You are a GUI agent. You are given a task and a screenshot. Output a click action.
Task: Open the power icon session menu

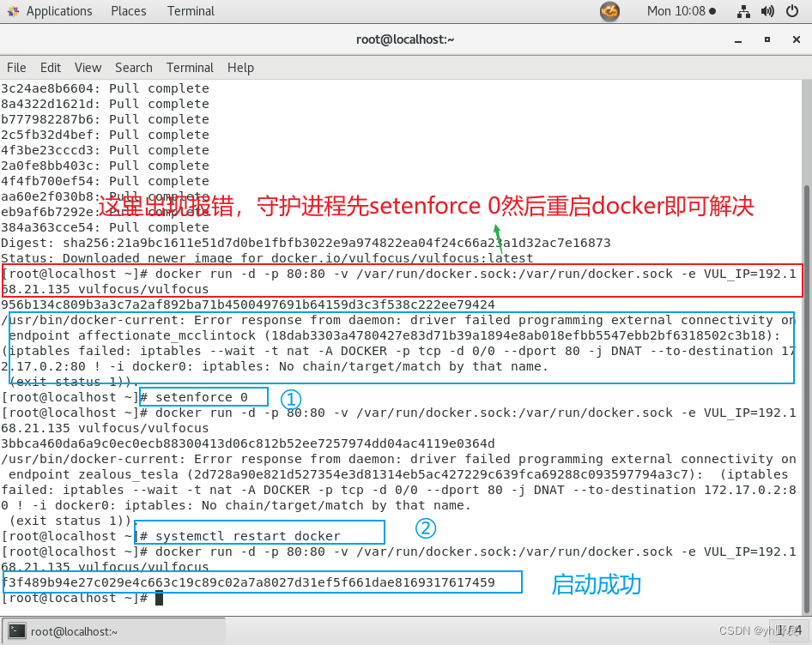[791, 11]
